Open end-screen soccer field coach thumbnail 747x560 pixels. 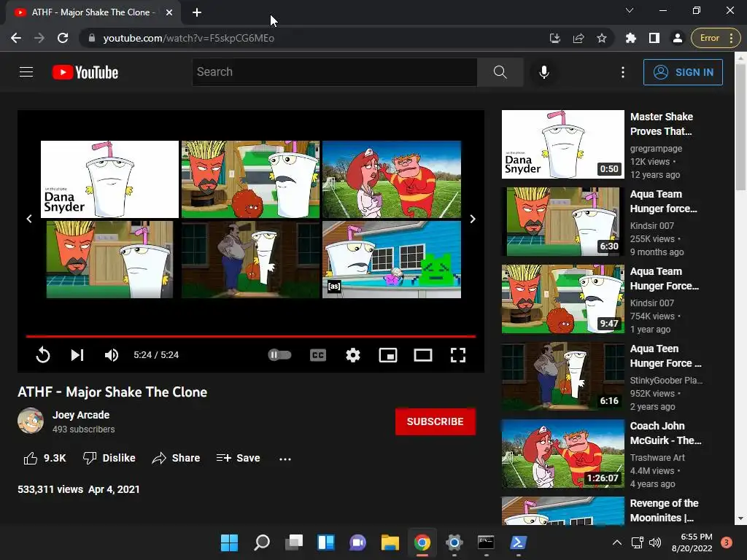click(392, 179)
